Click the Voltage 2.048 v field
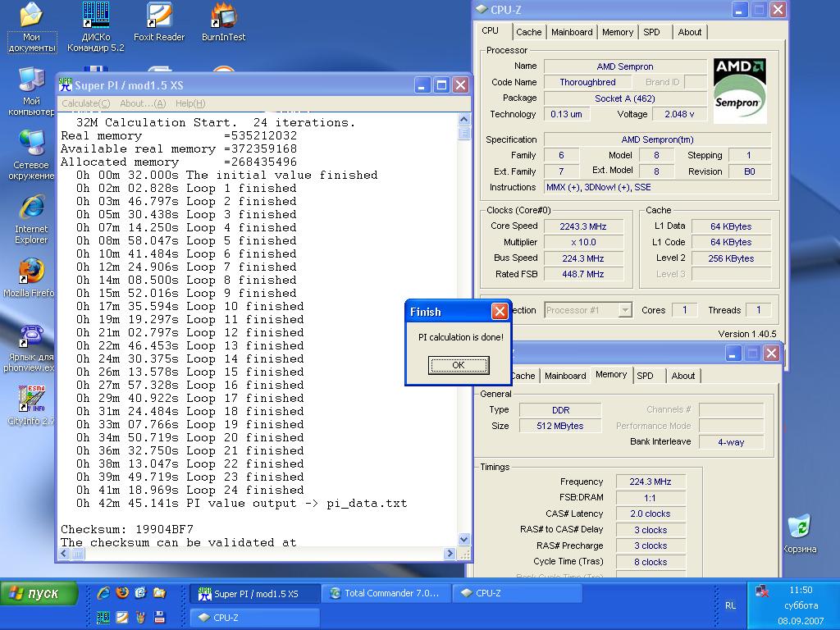Viewport: 840px width, 630px height. click(678, 114)
